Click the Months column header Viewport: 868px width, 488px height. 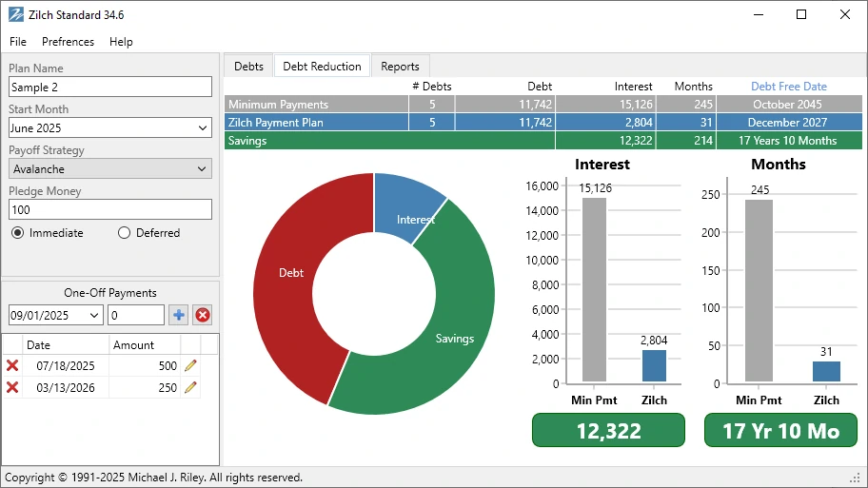[x=693, y=87]
